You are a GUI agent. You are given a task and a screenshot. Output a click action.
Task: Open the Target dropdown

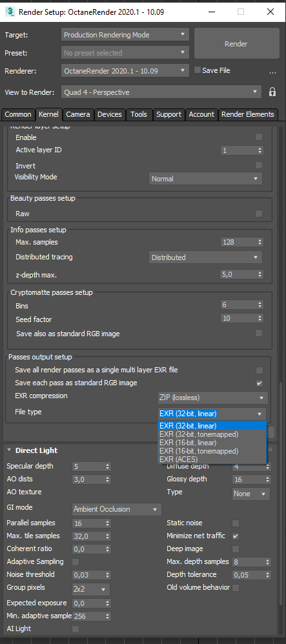point(125,34)
